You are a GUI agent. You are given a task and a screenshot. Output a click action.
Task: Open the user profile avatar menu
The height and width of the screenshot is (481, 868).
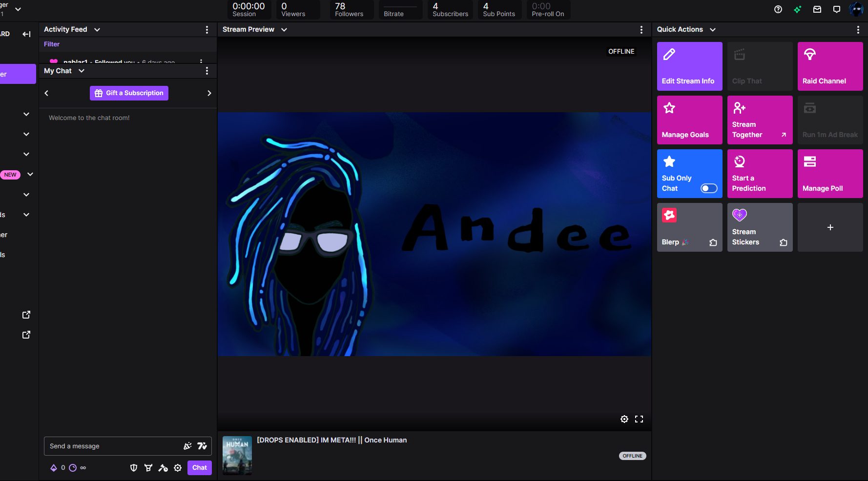coord(856,9)
